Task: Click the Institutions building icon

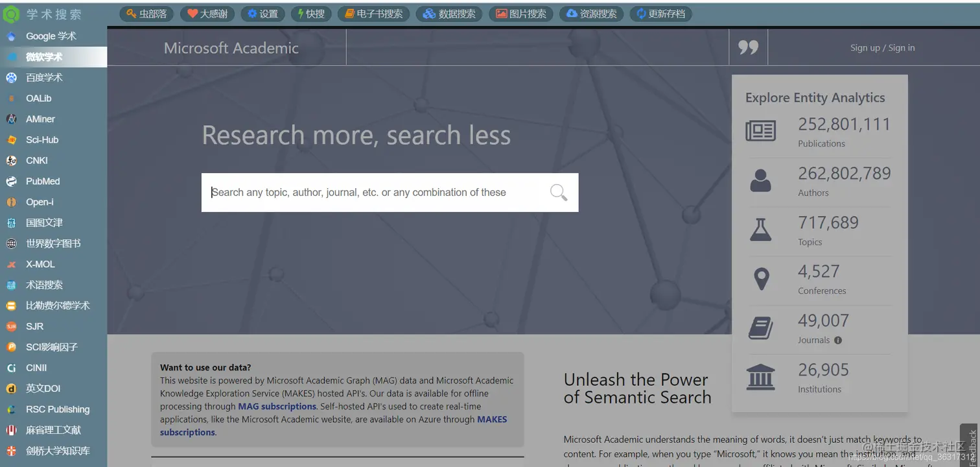Action: pyautogui.click(x=760, y=377)
